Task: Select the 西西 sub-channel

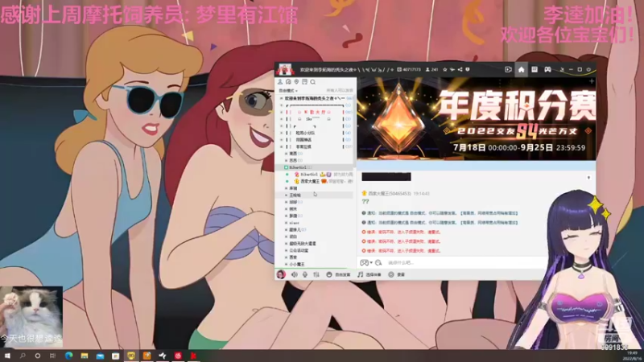Action: (293, 160)
